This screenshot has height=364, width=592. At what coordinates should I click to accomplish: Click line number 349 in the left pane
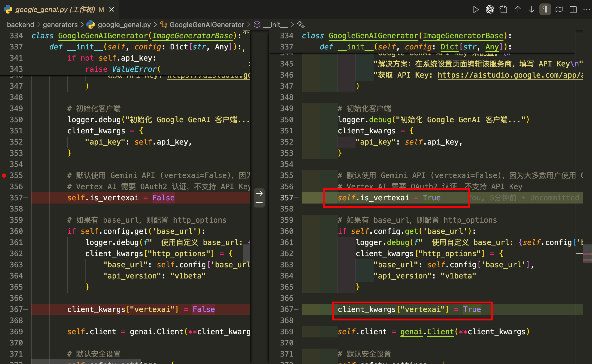[x=16, y=108]
